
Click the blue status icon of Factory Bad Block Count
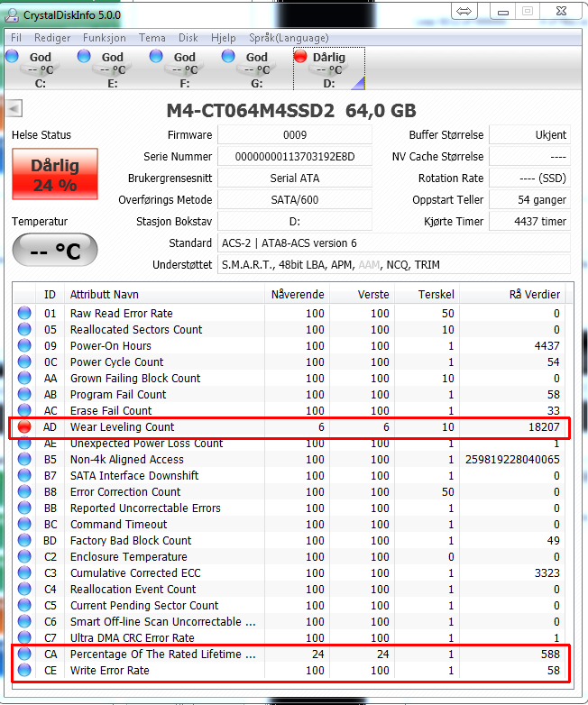[x=24, y=540]
